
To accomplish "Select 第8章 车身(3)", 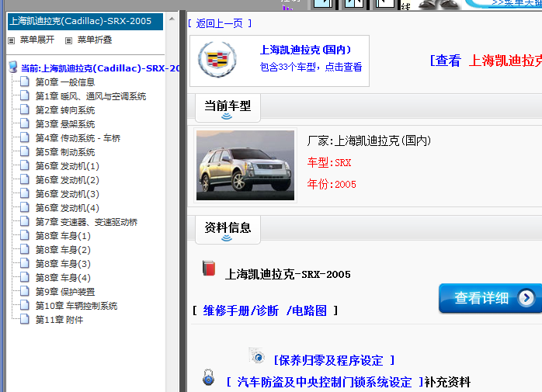I will pos(63,264).
